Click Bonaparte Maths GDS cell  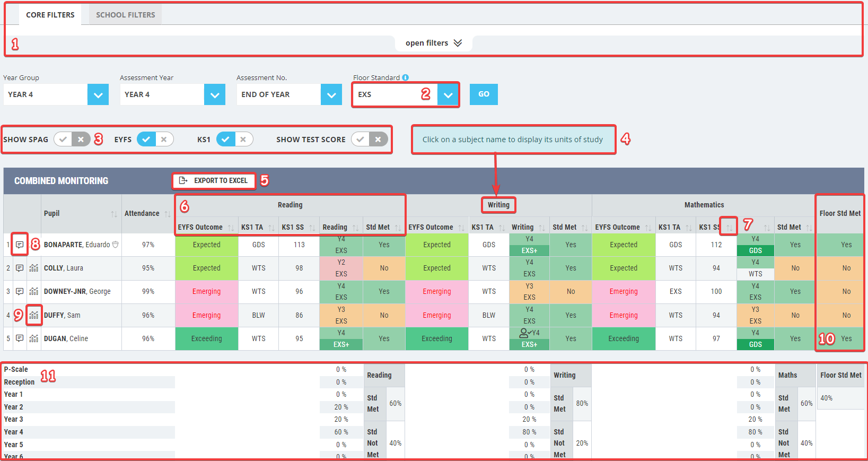pyautogui.click(x=756, y=250)
